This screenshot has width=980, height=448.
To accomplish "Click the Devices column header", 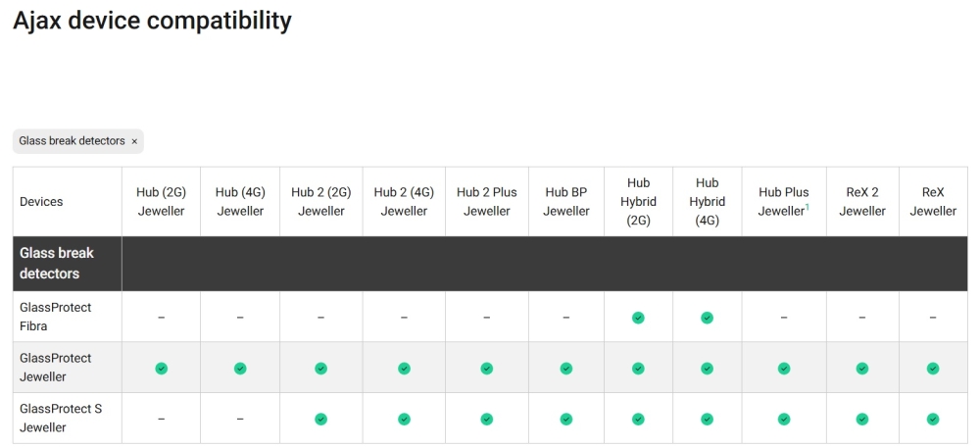I will click(41, 202).
